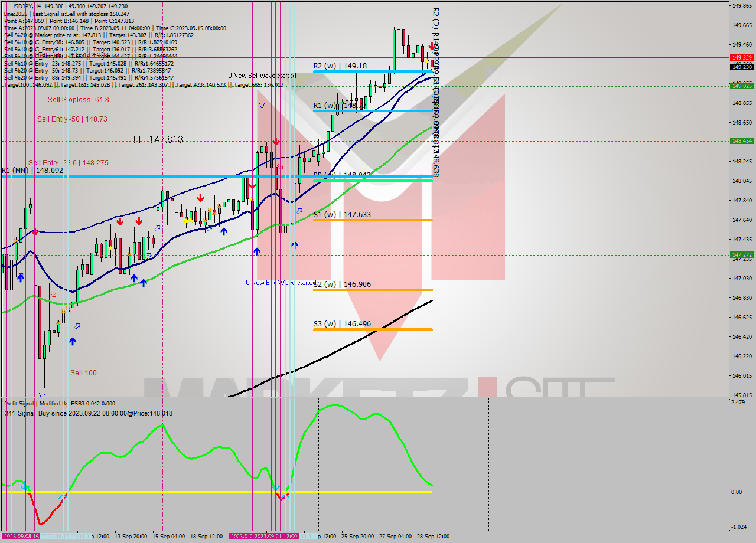Click the red 149.329 price tag
Image resolution: width=756 pixels, height=543 pixels.
[x=741, y=57]
